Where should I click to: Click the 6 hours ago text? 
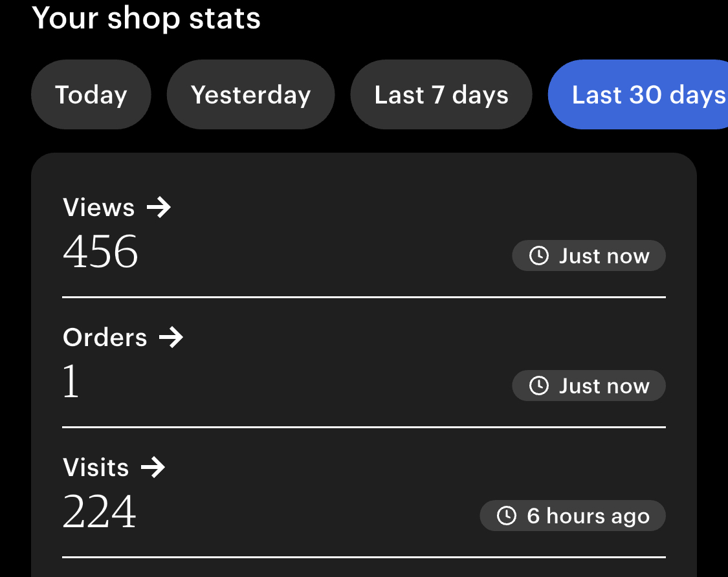click(x=588, y=516)
